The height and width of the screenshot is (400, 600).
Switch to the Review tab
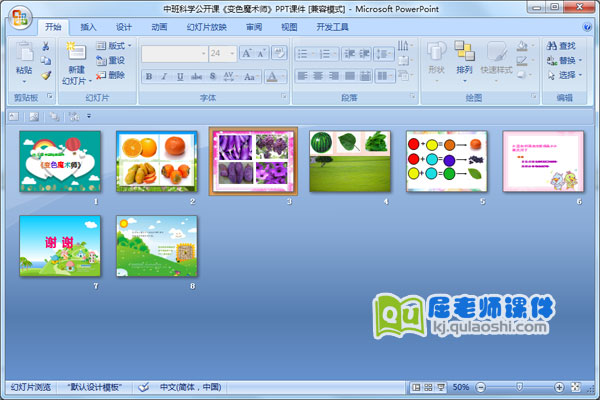[254, 27]
